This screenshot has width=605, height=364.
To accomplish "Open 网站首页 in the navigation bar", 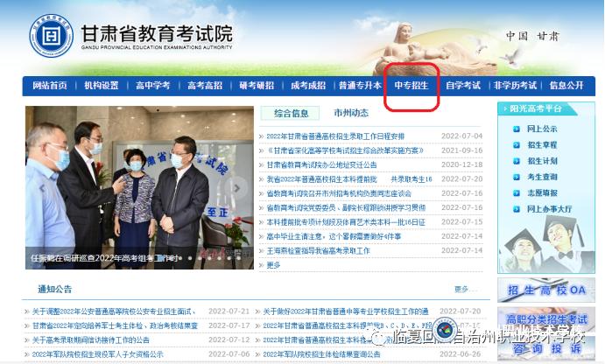I will (50, 85).
